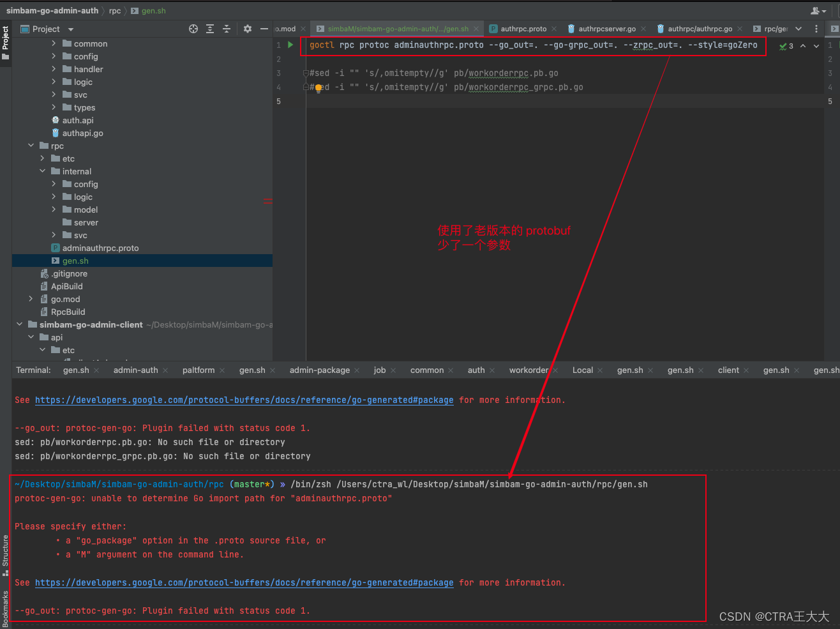Switch to admin-auth terminal tab

[135, 370]
